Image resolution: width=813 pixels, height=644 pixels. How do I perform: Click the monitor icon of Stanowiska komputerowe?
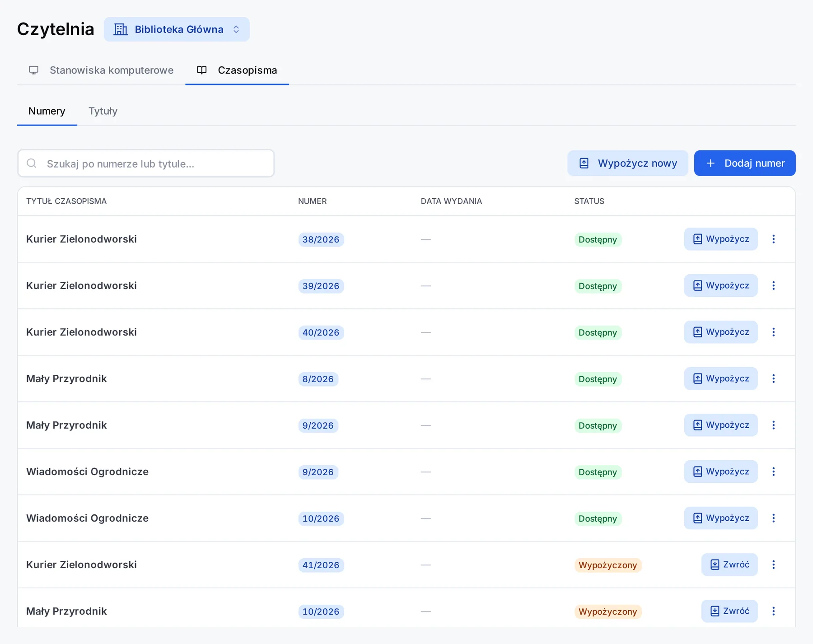(x=33, y=70)
